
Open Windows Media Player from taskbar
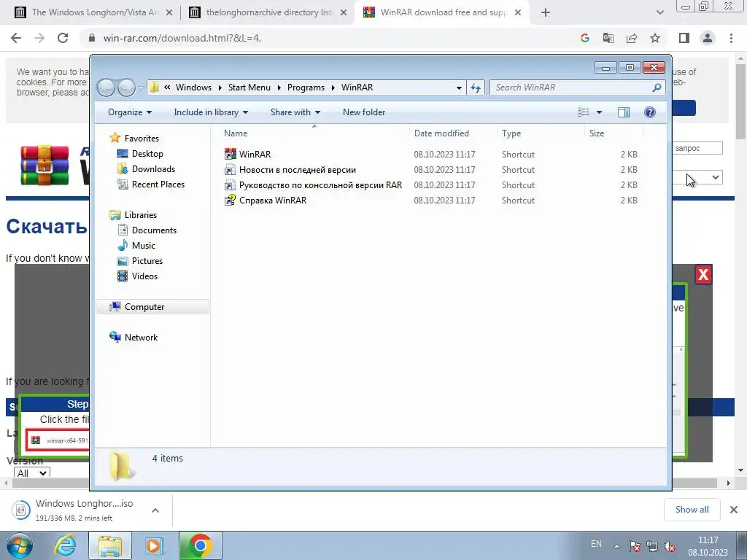click(155, 545)
